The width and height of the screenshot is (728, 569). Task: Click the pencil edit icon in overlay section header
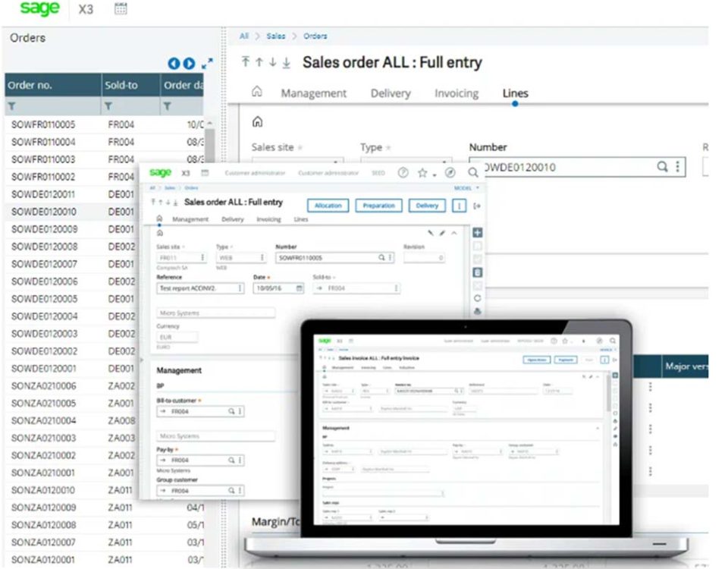click(x=442, y=233)
